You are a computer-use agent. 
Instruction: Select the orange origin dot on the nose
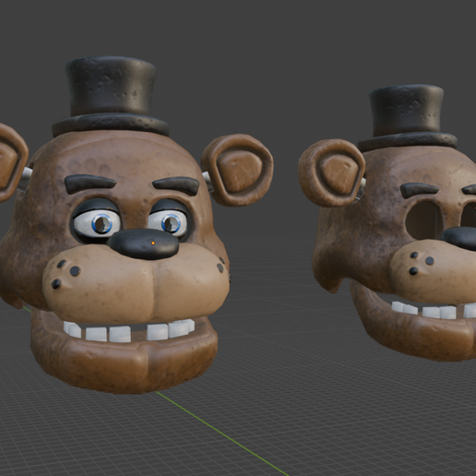153,244
